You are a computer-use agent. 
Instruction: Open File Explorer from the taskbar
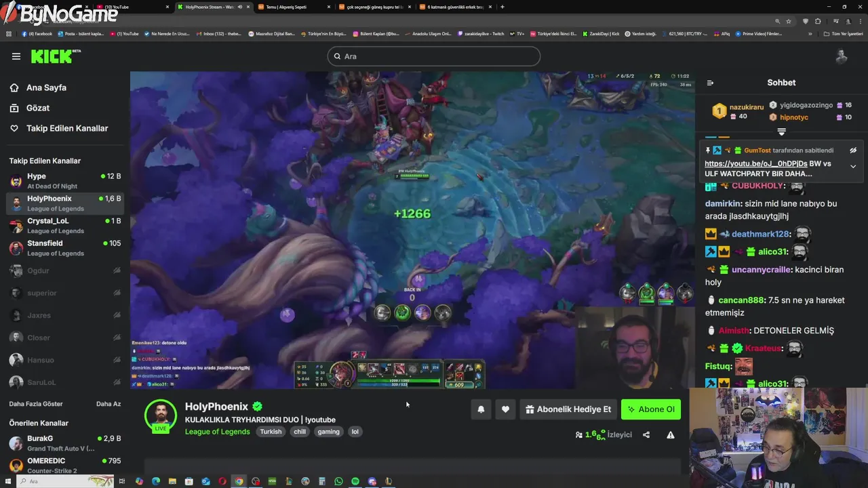click(172, 481)
